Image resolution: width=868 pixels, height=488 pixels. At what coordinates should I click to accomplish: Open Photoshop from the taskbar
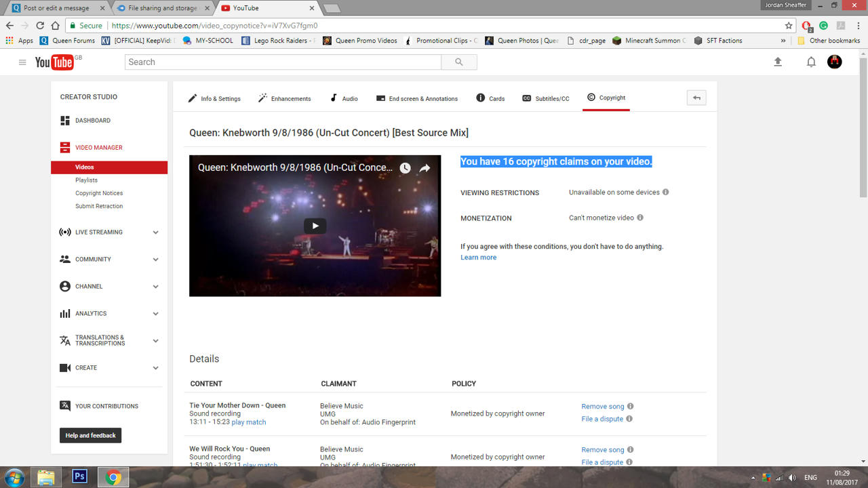pyautogui.click(x=79, y=476)
